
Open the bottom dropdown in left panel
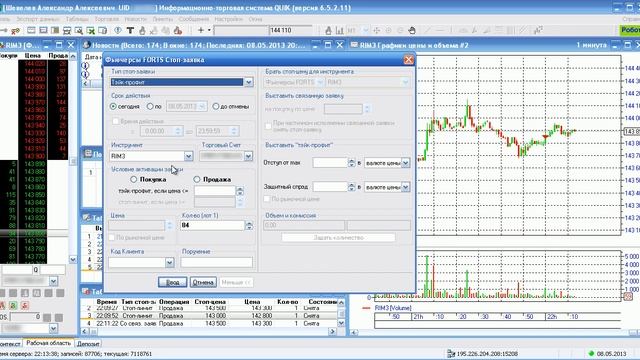click(x=53, y=328)
